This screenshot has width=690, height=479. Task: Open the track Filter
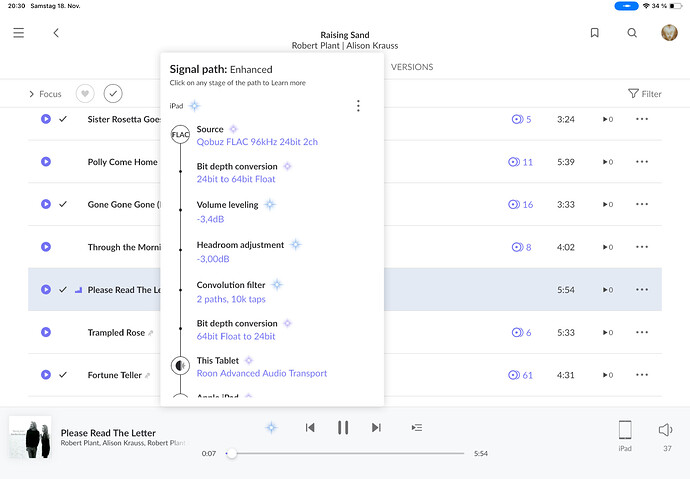(x=645, y=94)
